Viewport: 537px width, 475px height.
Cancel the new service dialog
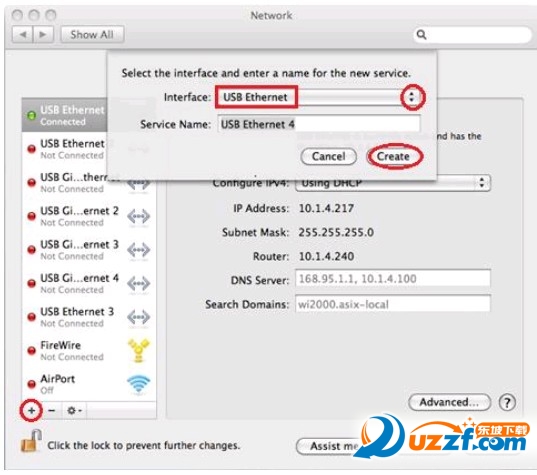click(328, 157)
